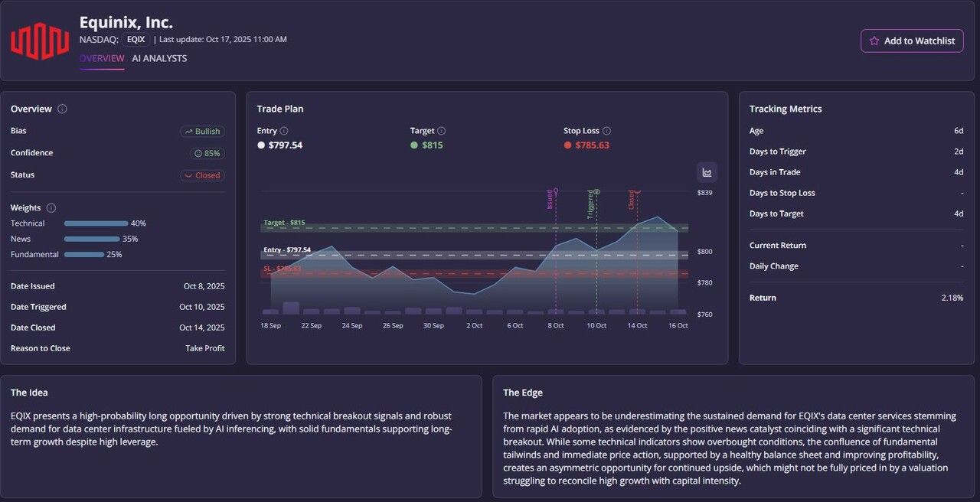Click the info icon beside Target

441,131
